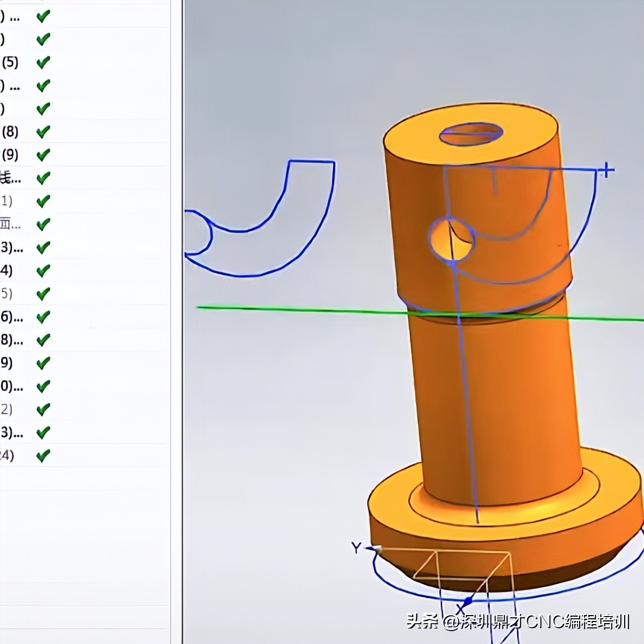Select the feature row labeled (8)
Screen dimensions: 644x644
click(x=10, y=131)
